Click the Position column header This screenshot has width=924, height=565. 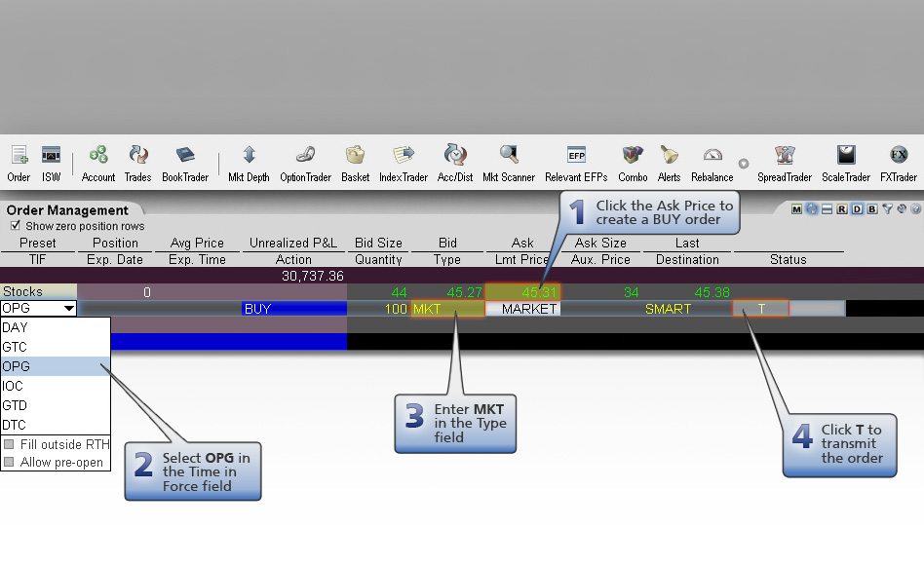coord(115,243)
